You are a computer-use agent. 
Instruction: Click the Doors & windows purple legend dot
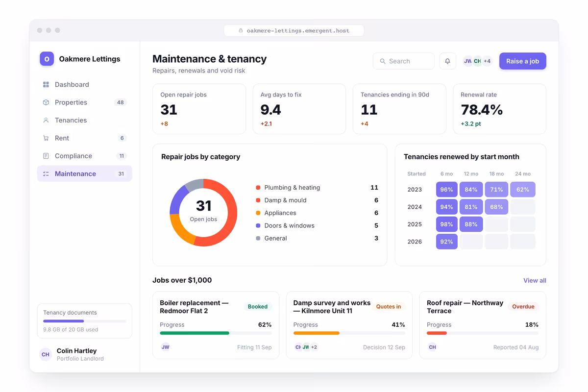pyautogui.click(x=258, y=226)
